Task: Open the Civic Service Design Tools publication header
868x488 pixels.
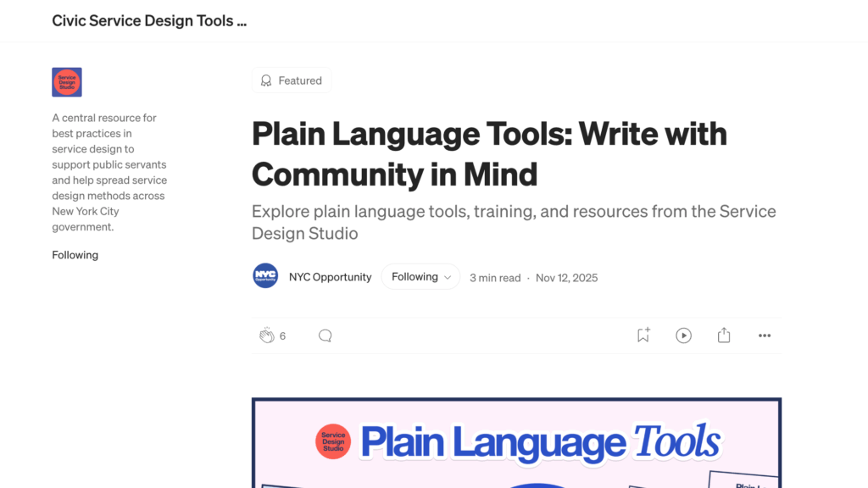Action: click(x=149, y=21)
